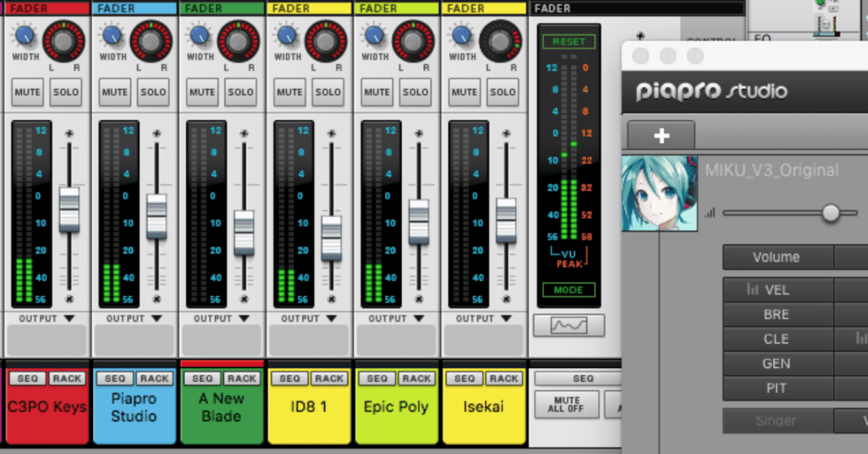Image resolution: width=868 pixels, height=454 pixels.
Task: Solo the A New Blade channel
Action: point(241,92)
